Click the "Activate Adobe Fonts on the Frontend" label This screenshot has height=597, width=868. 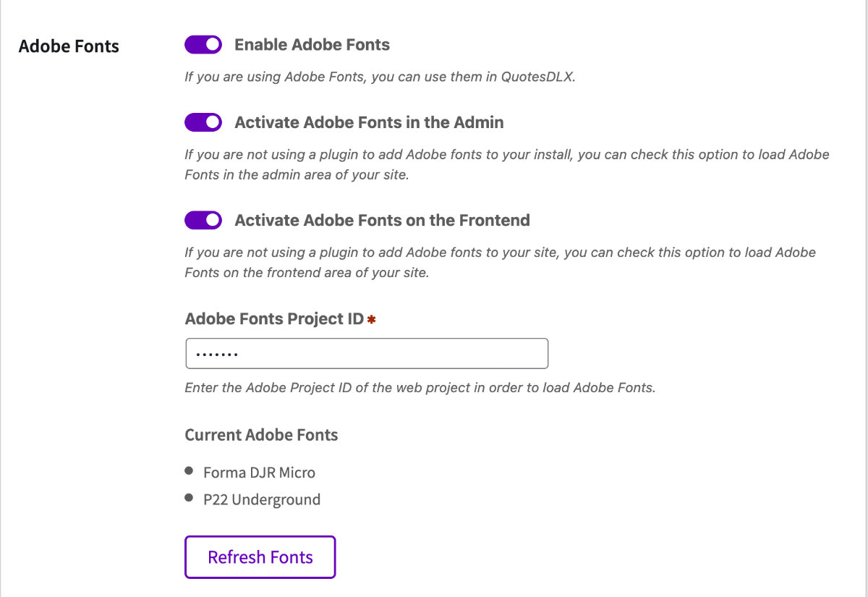382,220
